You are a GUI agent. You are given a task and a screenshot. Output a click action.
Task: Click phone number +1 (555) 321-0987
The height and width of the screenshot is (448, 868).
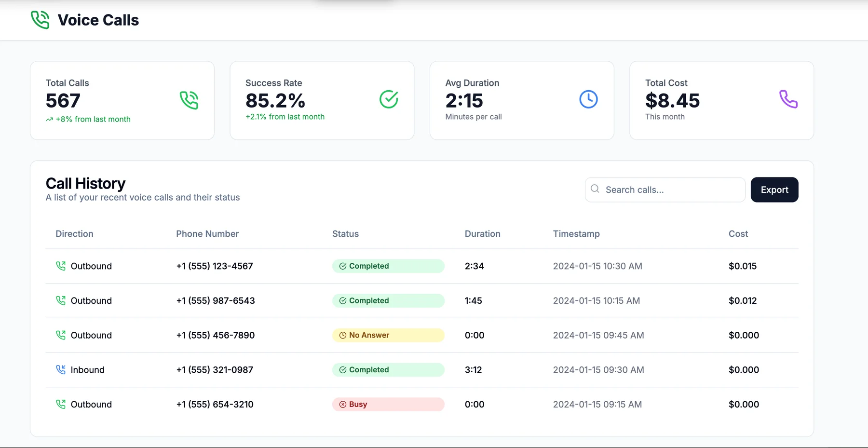(x=215, y=370)
